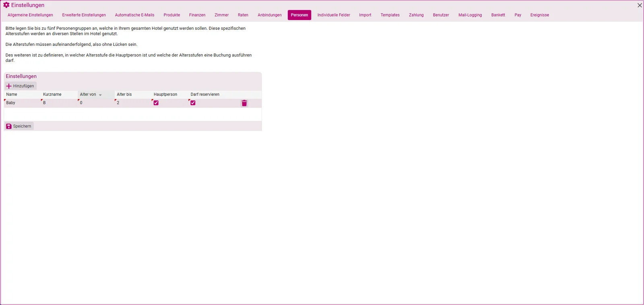
Task: Sort by the Alter bis column header
Action: coord(133,94)
